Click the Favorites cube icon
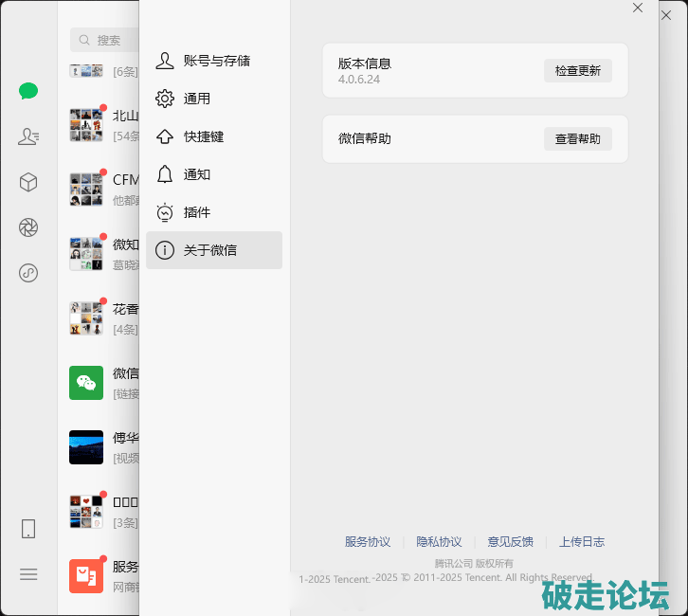 28,182
